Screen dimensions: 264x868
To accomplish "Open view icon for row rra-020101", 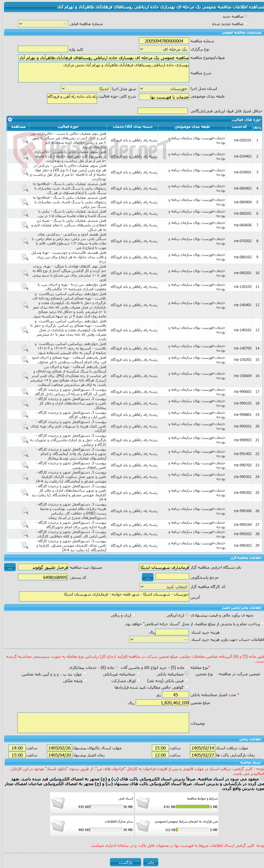I will 24,140.
